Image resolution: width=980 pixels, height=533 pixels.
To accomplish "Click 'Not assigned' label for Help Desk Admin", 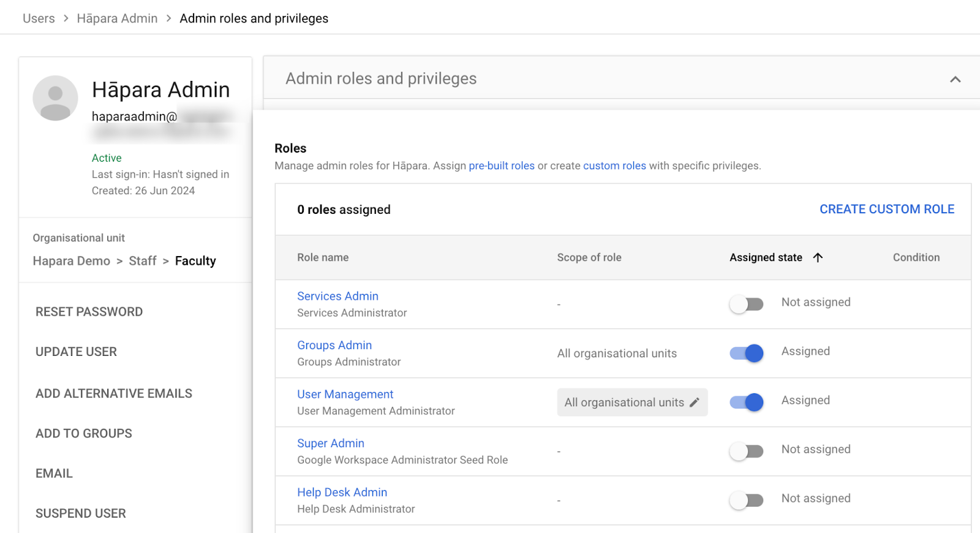I will [816, 498].
